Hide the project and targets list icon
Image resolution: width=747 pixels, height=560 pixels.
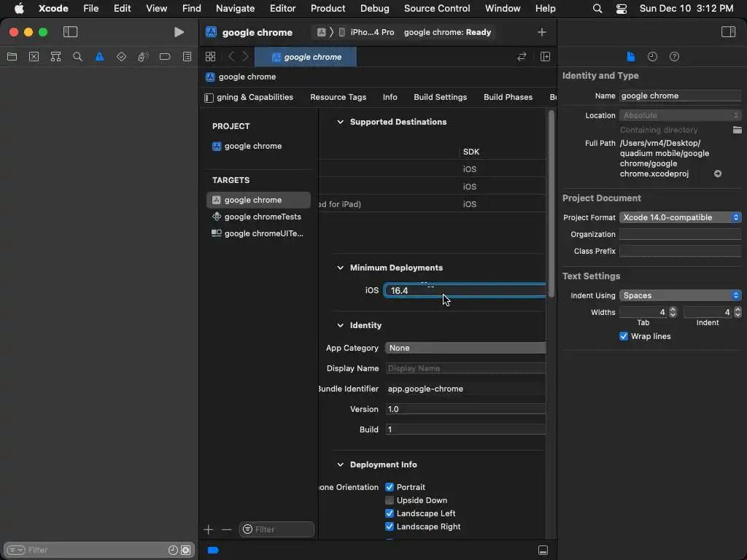[x=209, y=98]
